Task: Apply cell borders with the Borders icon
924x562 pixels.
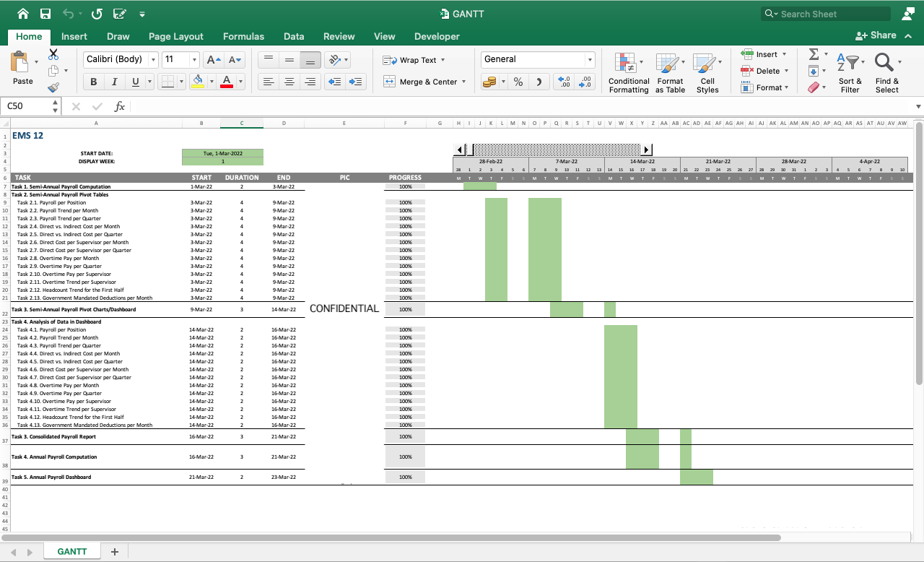Action: [x=167, y=82]
